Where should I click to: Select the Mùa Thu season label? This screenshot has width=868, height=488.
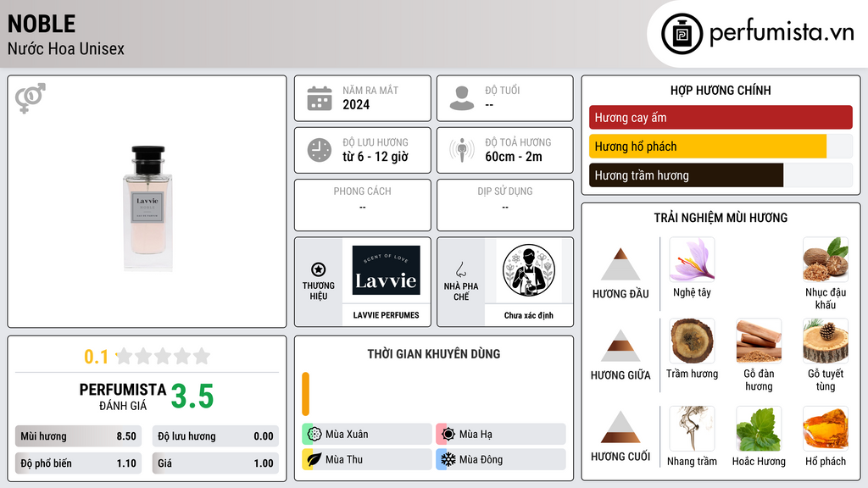(344, 459)
